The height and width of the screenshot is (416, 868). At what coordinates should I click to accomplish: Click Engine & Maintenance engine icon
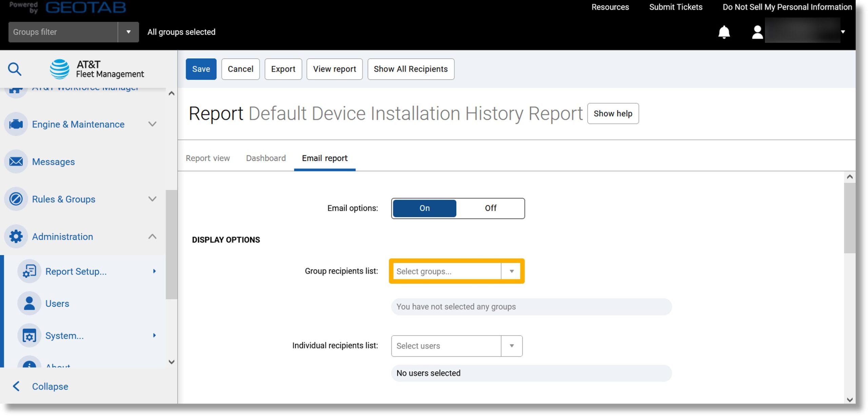(x=16, y=124)
